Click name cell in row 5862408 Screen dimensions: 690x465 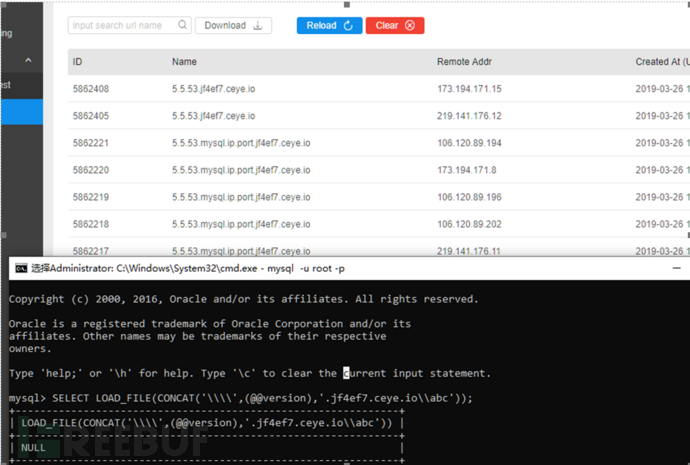[x=213, y=89]
